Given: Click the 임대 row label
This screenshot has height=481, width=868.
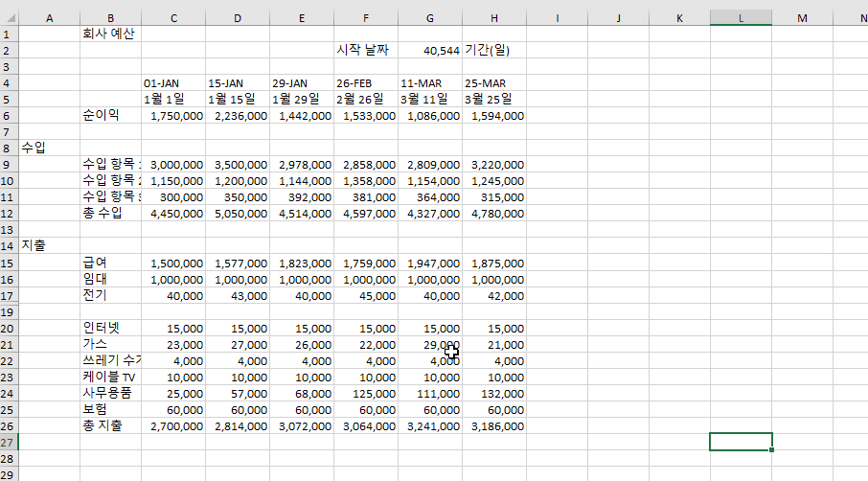Looking at the screenshot, I should tap(110, 279).
